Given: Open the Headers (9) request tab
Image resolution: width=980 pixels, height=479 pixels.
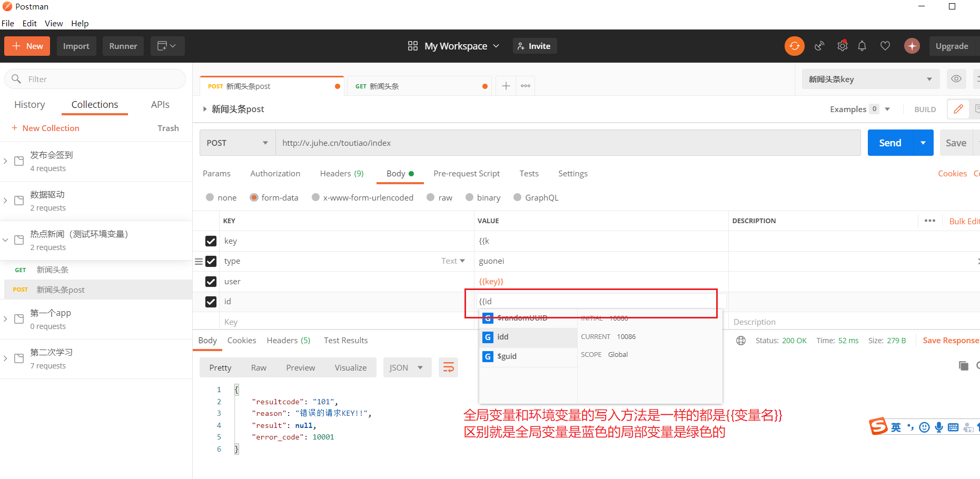Looking at the screenshot, I should 342,174.
